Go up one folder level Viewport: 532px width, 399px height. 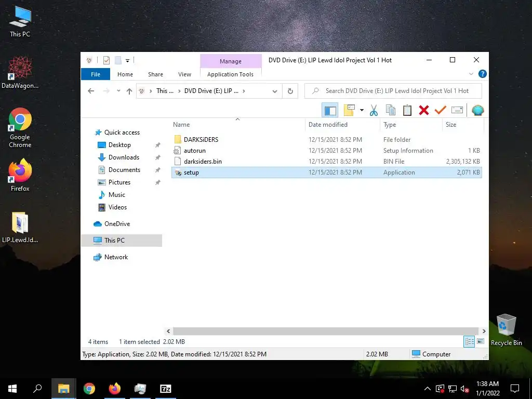click(129, 91)
